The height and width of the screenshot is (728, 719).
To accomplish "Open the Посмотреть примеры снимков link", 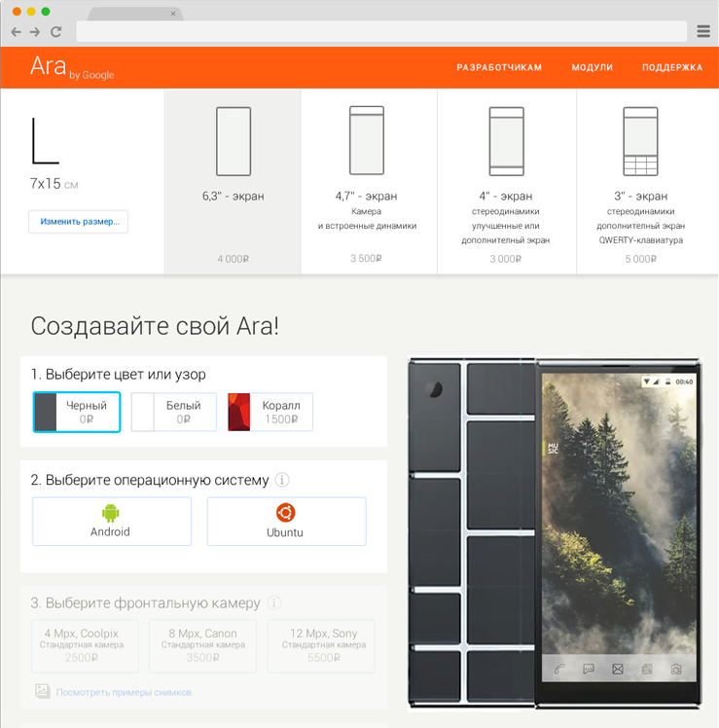I will point(124,692).
